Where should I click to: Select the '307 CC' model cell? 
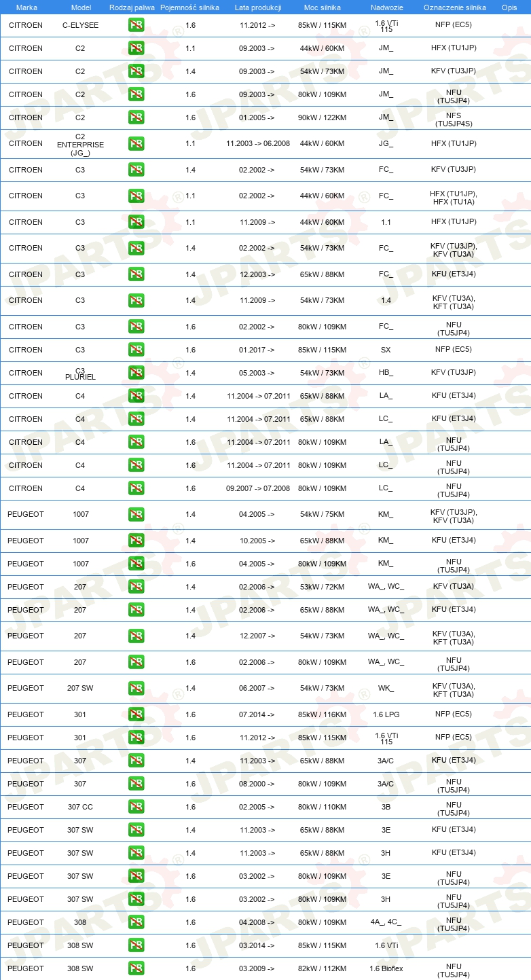click(80, 807)
